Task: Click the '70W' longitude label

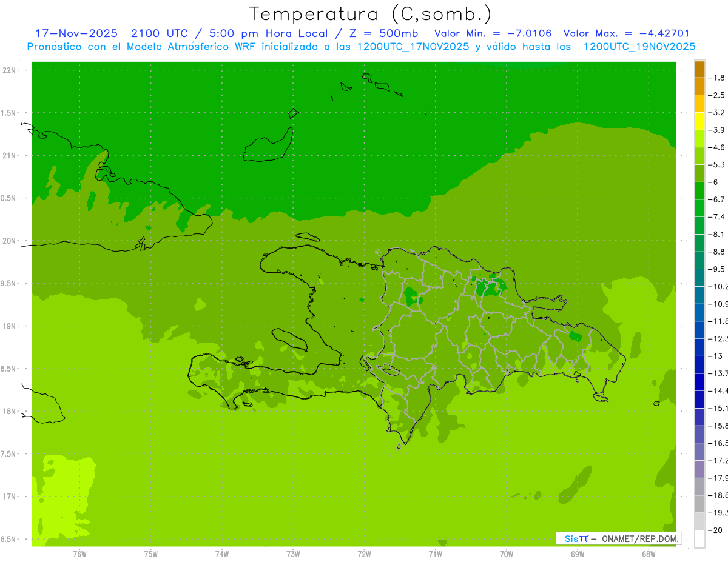Action: (x=507, y=554)
